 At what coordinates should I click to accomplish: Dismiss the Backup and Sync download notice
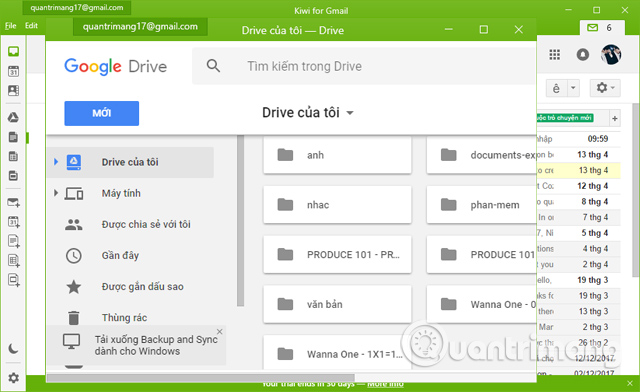tap(220, 332)
